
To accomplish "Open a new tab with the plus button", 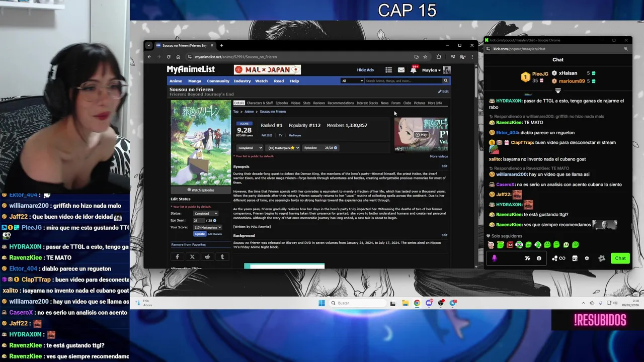I will (x=221, y=45).
